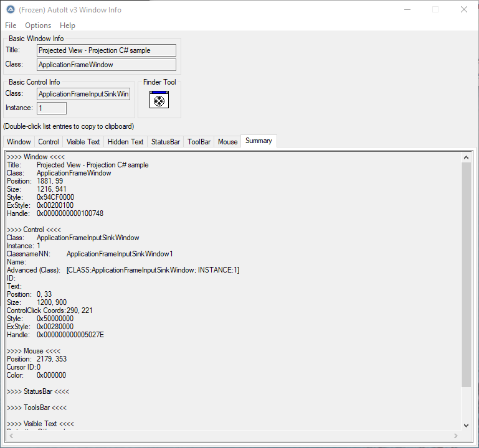The width and height of the screenshot is (479, 448).
Task: Click the summary scroll up arrow
Action: (466, 157)
